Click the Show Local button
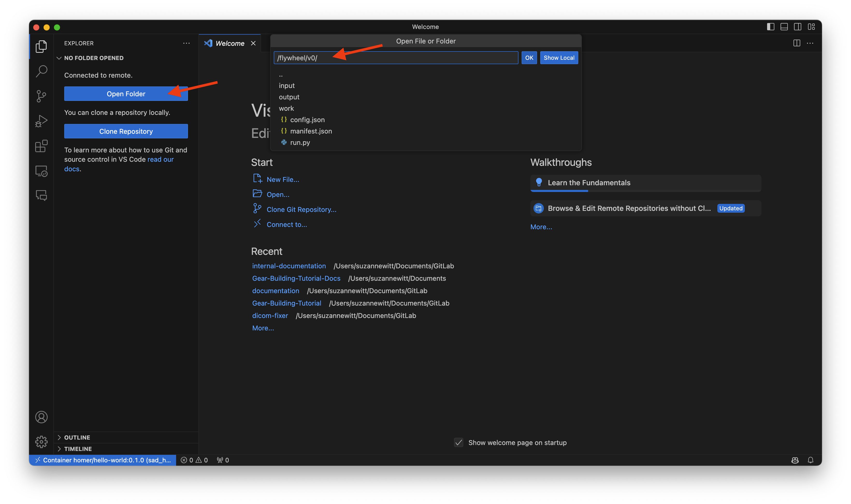 559,58
